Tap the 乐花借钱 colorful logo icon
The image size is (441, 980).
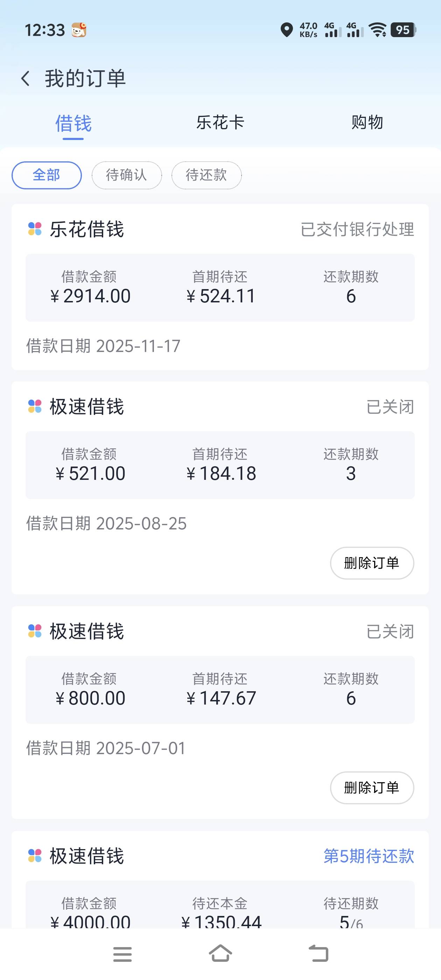coord(35,229)
